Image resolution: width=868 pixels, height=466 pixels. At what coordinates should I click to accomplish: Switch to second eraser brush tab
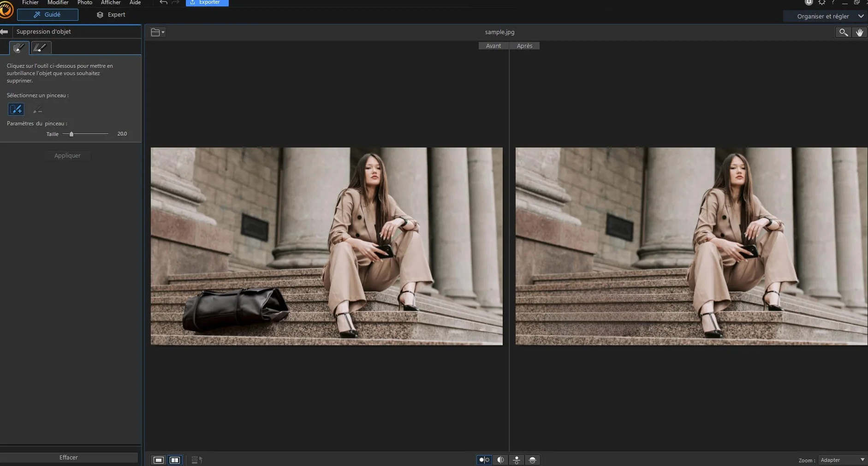pos(41,47)
